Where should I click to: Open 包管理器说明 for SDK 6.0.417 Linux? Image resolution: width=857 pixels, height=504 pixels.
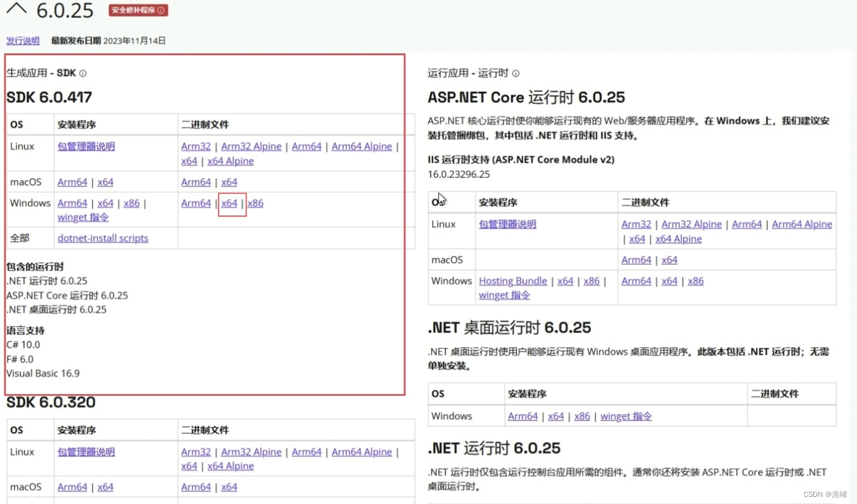tap(86, 147)
